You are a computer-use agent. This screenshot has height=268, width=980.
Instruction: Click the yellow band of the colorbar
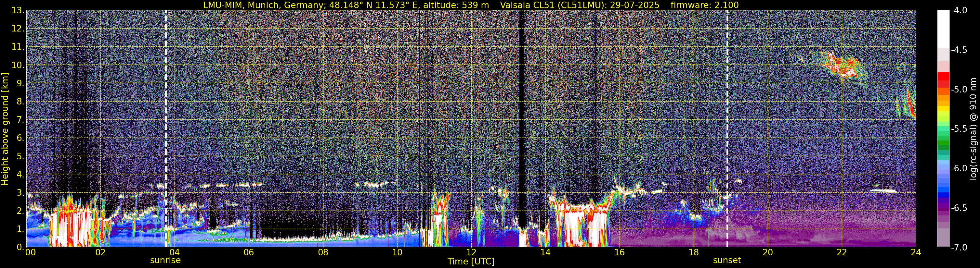point(943,109)
